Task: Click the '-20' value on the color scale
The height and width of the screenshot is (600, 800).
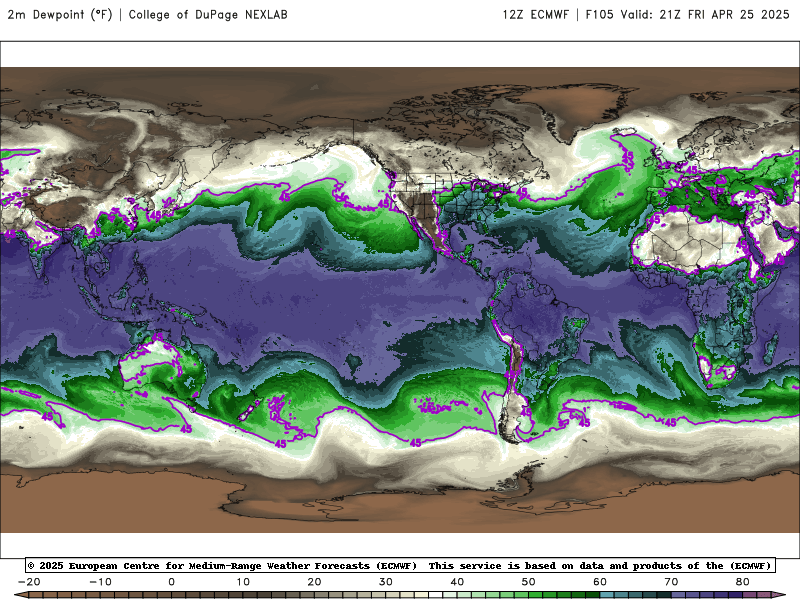Action: click(x=29, y=582)
